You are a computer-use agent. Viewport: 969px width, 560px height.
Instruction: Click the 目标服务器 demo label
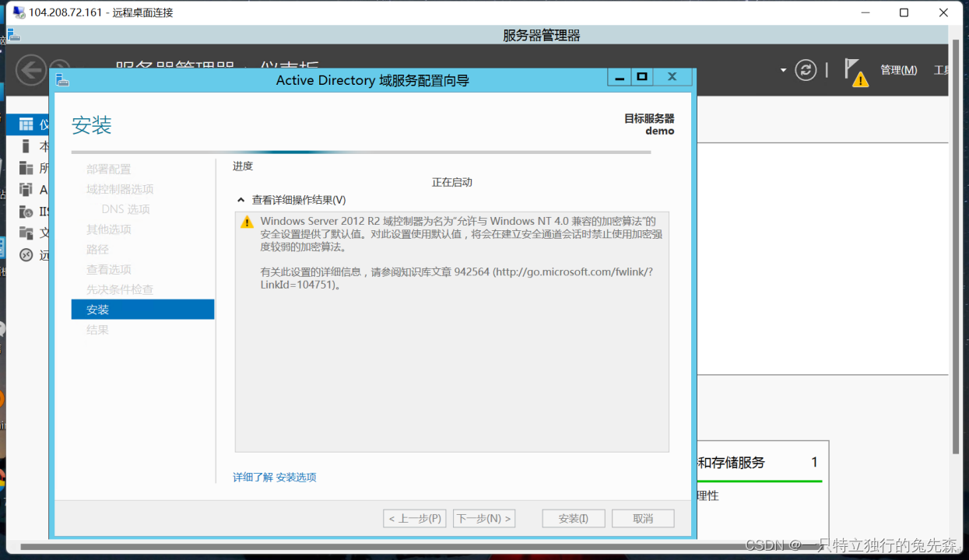coord(649,124)
